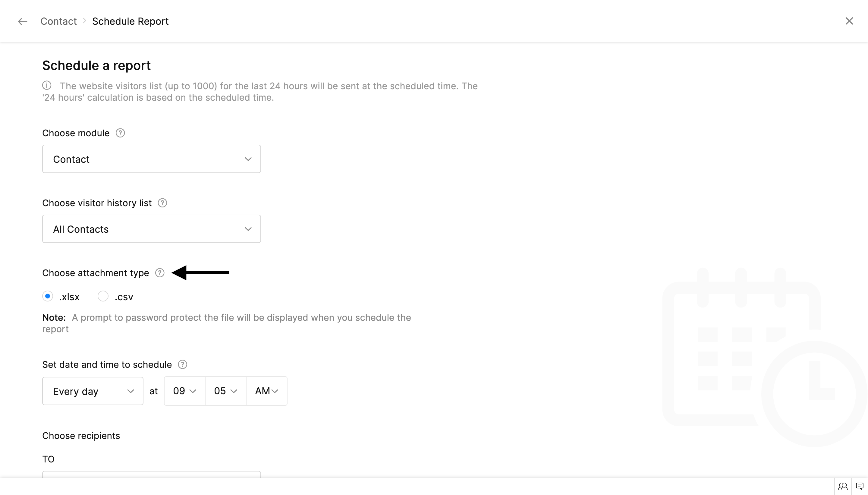
Task: Click help icon for Set date and time
Action: point(183,364)
